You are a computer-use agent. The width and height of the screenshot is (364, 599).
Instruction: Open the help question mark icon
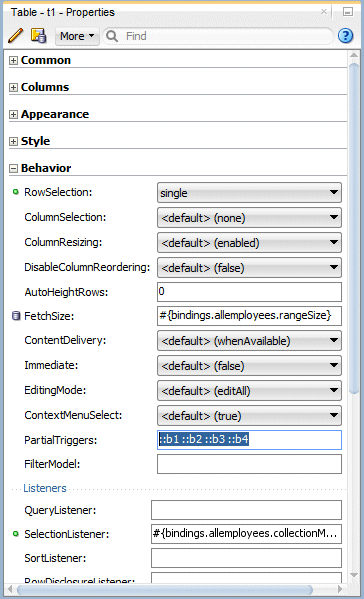[345, 36]
